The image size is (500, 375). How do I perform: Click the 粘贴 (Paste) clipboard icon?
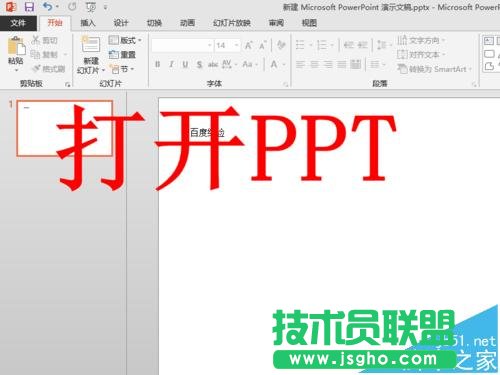(16, 46)
